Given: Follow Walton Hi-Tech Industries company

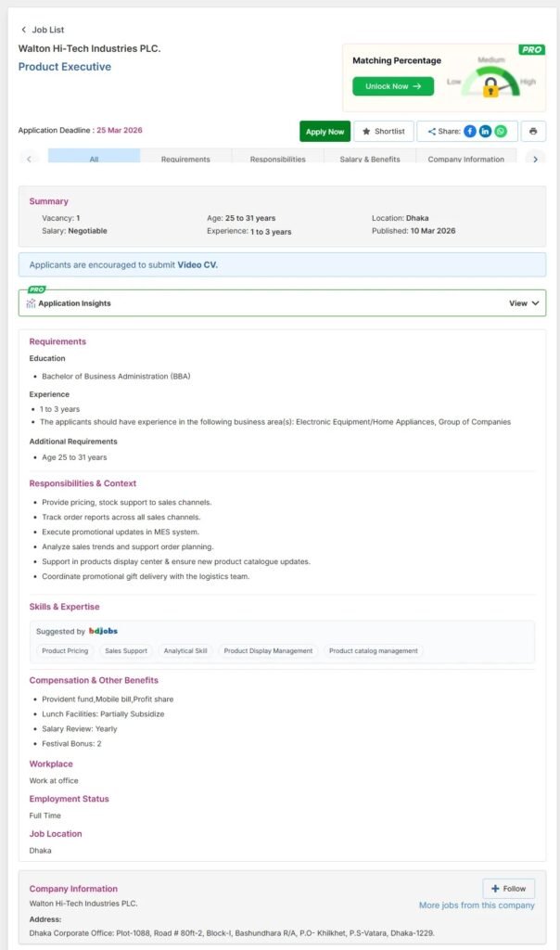Looking at the screenshot, I should [508, 889].
